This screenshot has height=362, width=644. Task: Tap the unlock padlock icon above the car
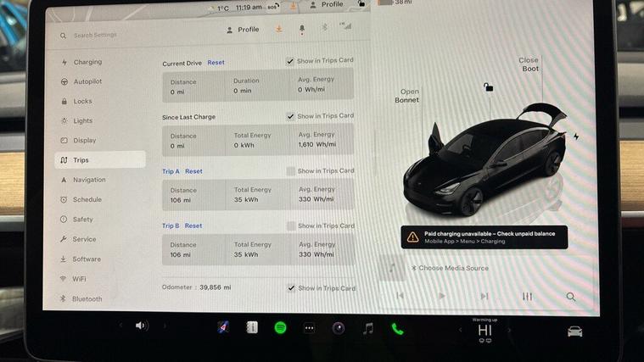click(488, 87)
